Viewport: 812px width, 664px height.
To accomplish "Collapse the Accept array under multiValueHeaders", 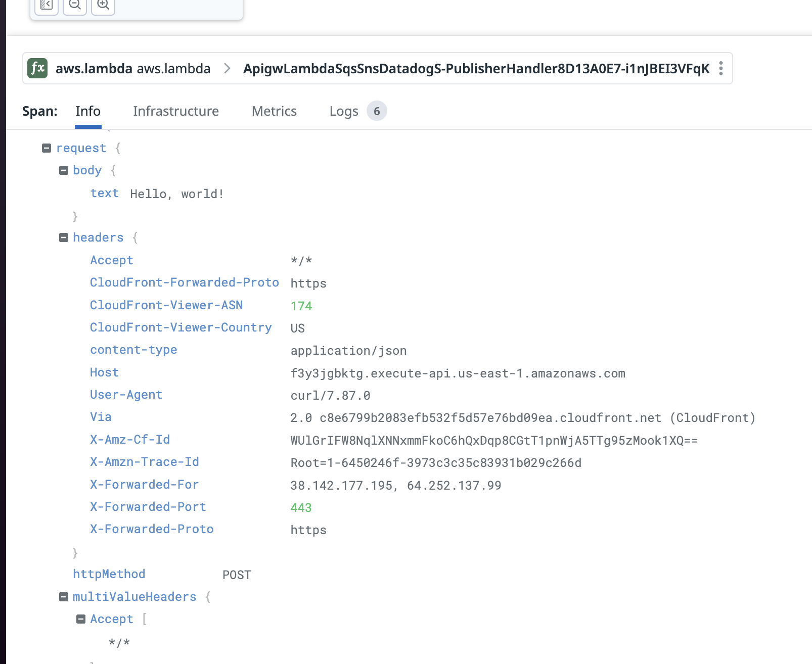I will coord(81,619).
